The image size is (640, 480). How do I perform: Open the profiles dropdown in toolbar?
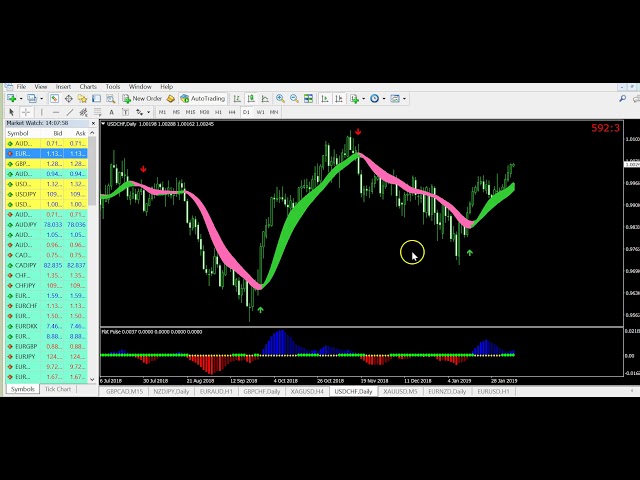tap(37, 99)
